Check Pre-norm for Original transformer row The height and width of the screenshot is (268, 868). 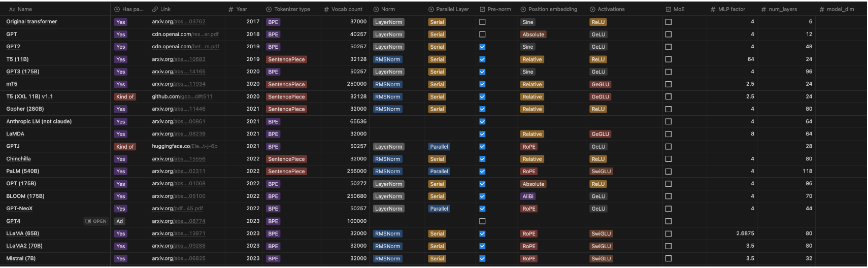pyautogui.click(x=482, y=22)
